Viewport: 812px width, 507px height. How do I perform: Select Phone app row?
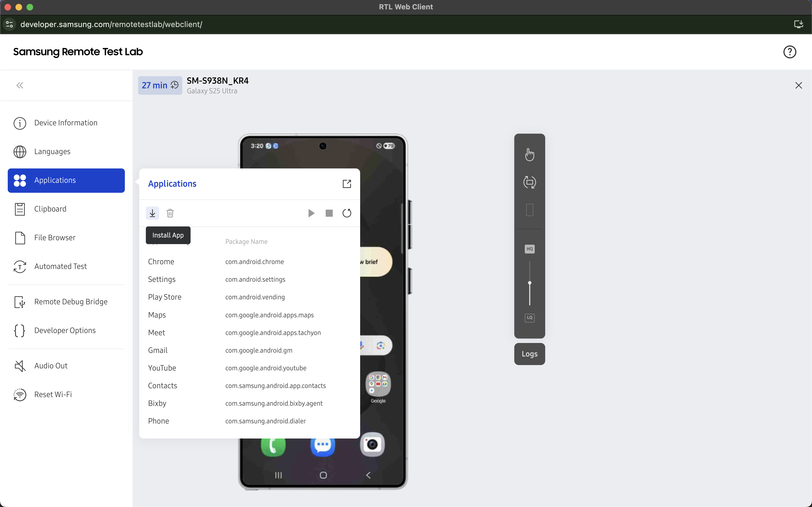[x=249, y=421]
